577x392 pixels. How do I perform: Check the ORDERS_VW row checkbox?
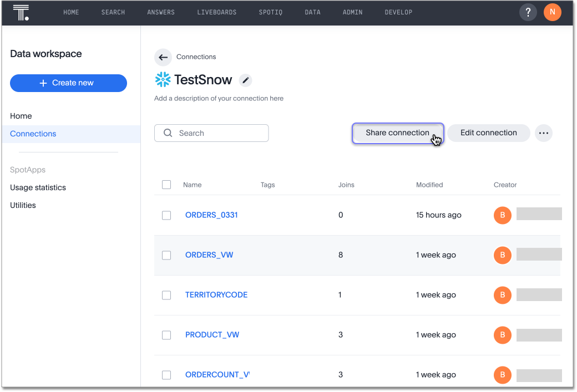pos(166,255)
